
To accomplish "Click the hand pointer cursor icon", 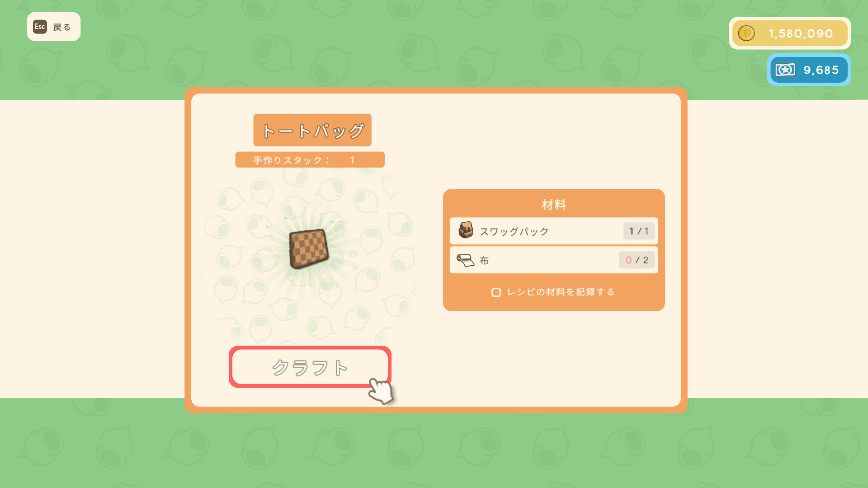I will coord(381,391).
